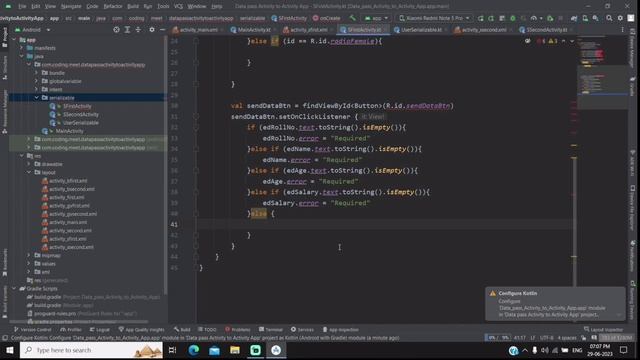Click the Expand All icon in Project panel
This screenshot has width=640, height=360.
coord(127,30)
